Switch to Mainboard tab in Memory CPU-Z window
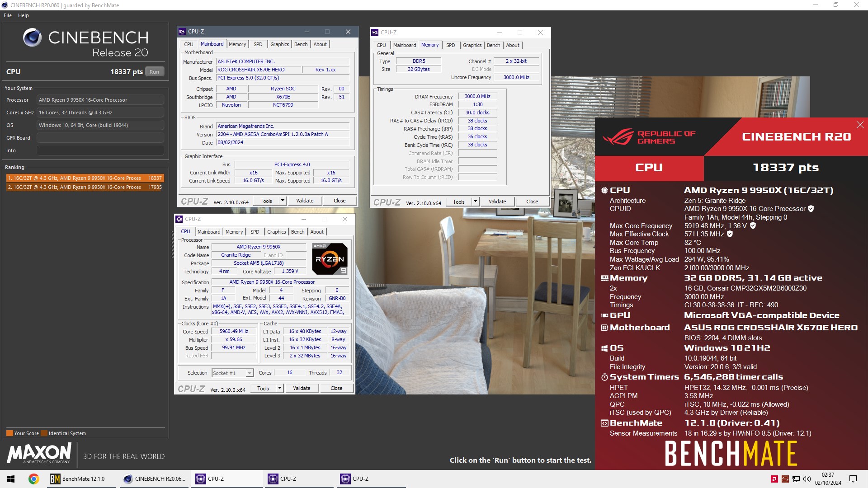This screenshot has height=488, width=868. point(404,45)
